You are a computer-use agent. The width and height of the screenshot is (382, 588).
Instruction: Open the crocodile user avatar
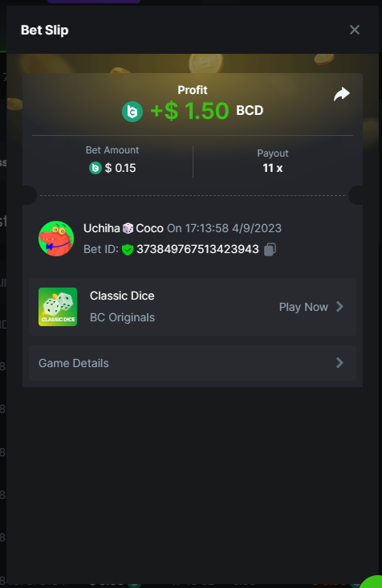click(56, 239)
